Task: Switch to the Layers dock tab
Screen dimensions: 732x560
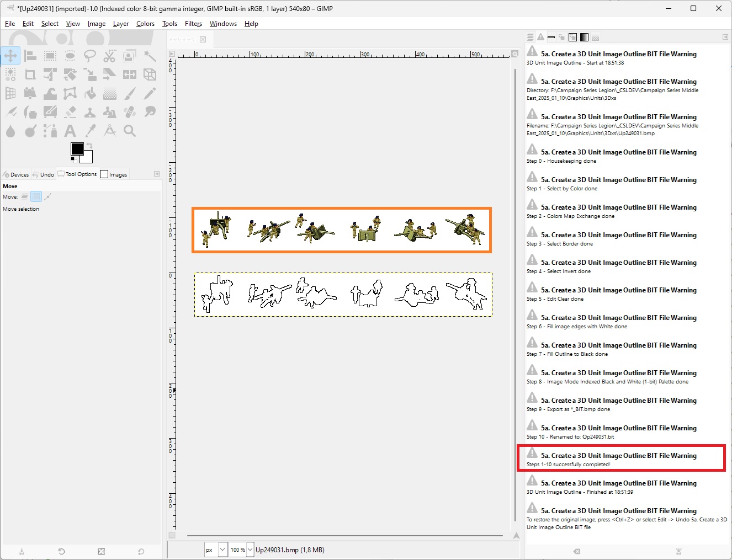Action: pos(531,37)
